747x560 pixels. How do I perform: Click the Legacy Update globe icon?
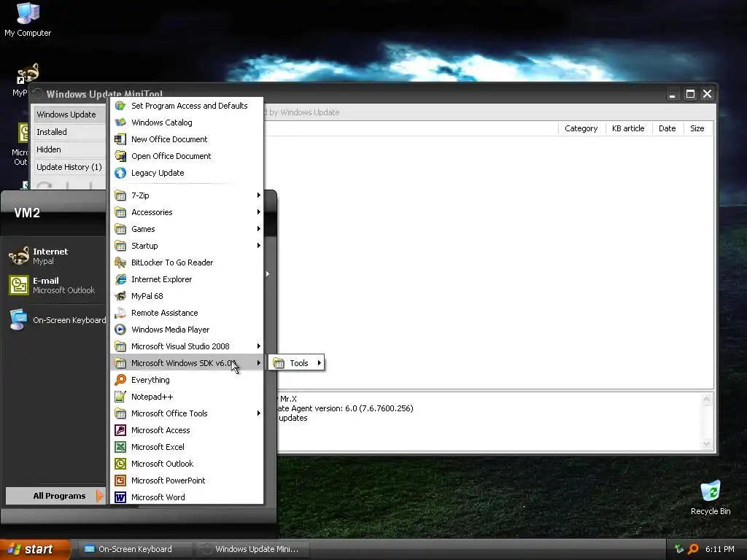120,173
